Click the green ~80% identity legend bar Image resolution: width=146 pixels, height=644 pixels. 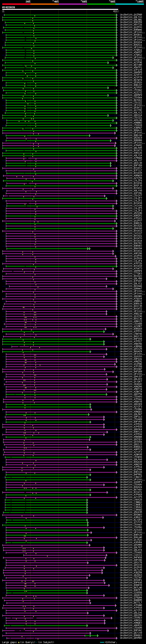[x=101, y=4]
